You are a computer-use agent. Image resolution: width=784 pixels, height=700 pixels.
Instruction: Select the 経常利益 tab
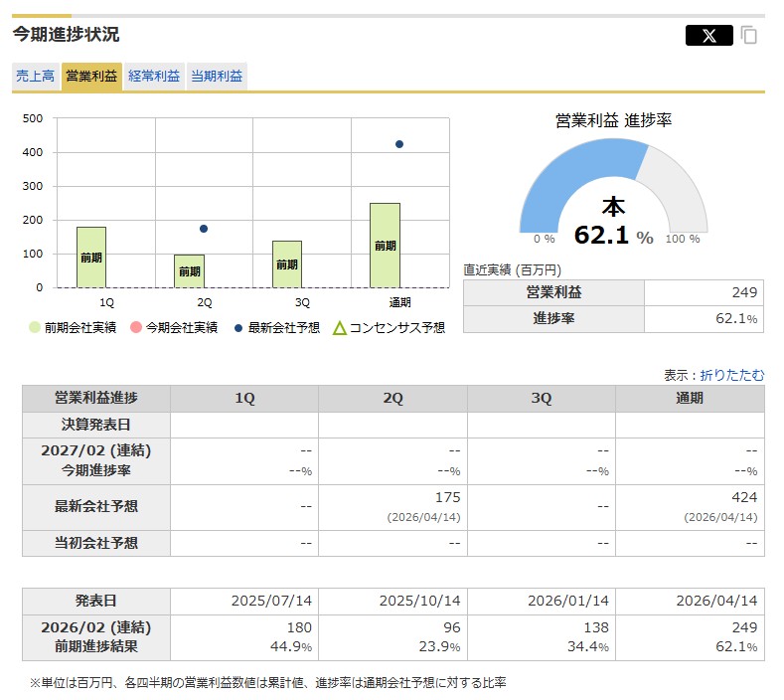click(154, 76)
